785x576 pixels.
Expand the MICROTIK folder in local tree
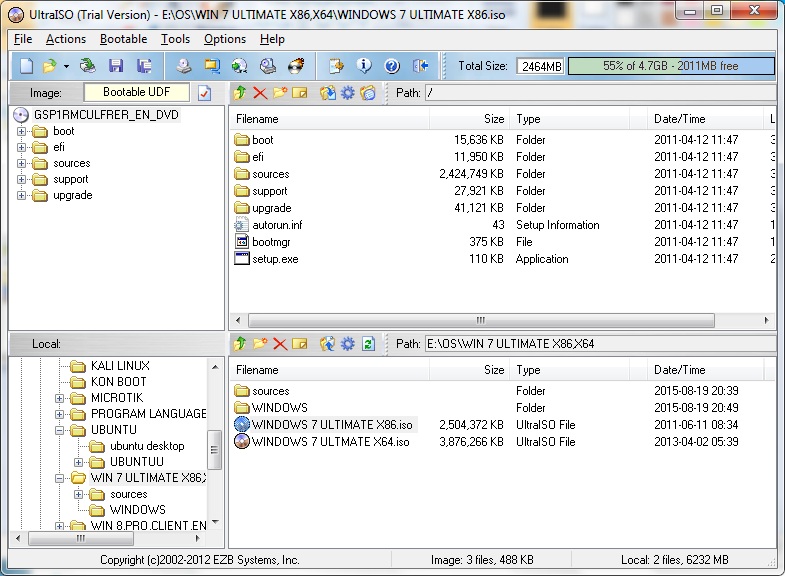[59, 399]
